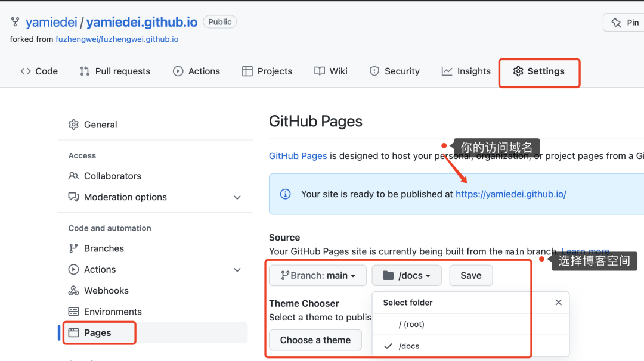644x361 pixels.
Task: Click the Insights graph icon
Action: coord(447,71)
